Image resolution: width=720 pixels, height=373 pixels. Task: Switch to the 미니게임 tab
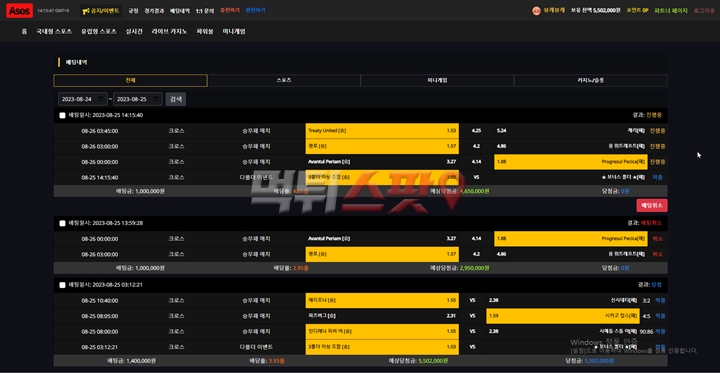tap(437, 80)
